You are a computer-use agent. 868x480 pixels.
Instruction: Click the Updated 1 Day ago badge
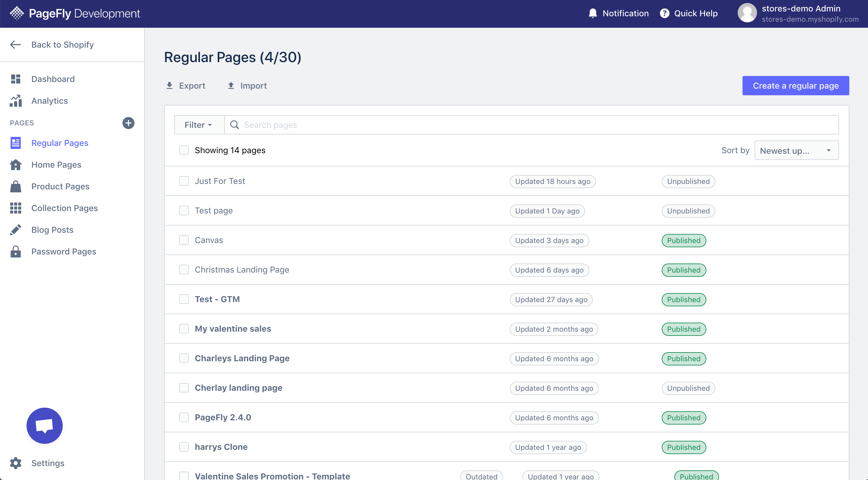pos(547,211)
